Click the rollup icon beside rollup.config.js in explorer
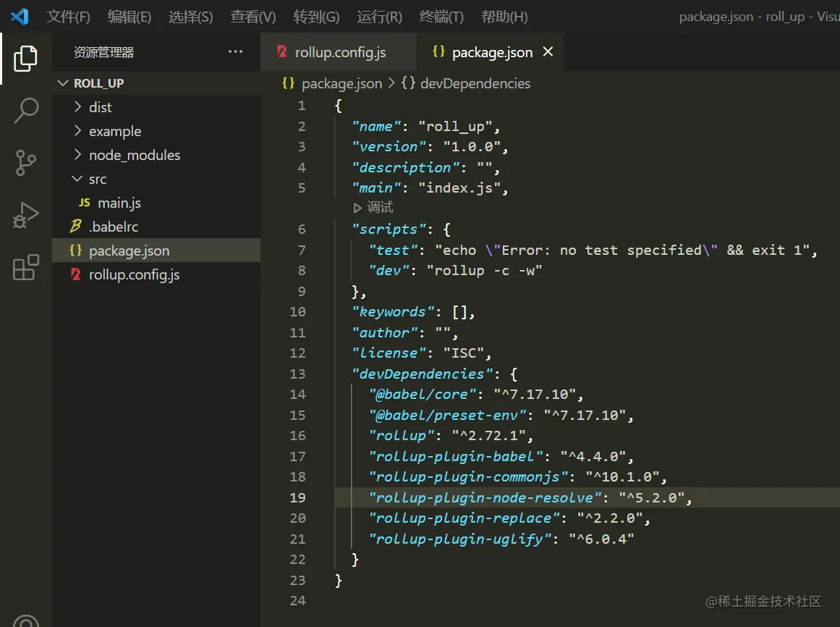The height and width of the screenshot is (627, 840). click(75, 274)
